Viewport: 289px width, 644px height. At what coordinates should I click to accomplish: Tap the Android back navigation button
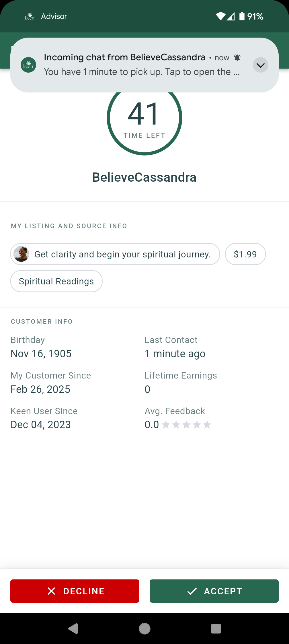pyautogui.click(x=73, y=629)
